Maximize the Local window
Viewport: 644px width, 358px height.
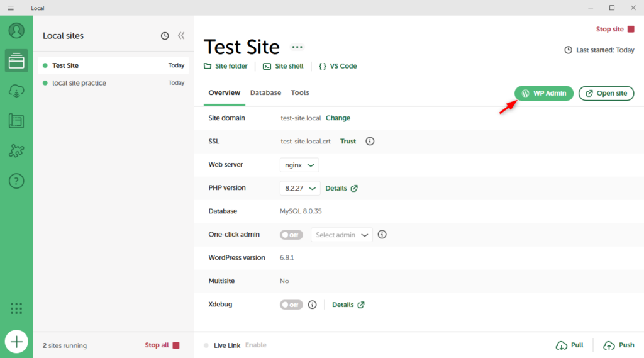coord(612,8)
